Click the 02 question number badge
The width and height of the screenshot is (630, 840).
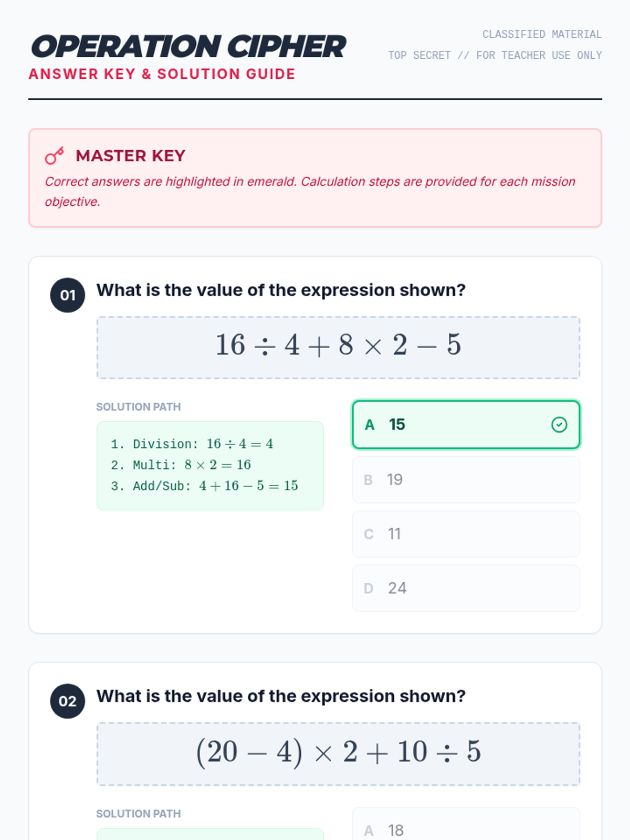pos(68,701)
